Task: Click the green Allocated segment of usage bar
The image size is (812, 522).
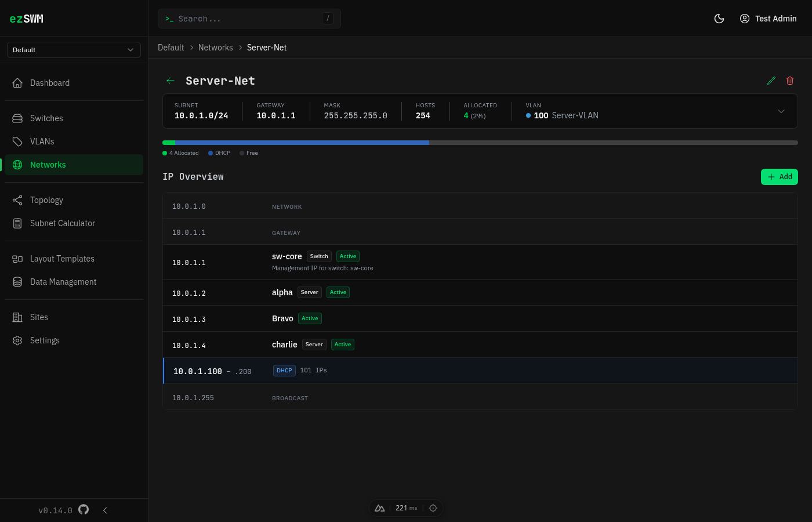Action: tap(169, 143)
